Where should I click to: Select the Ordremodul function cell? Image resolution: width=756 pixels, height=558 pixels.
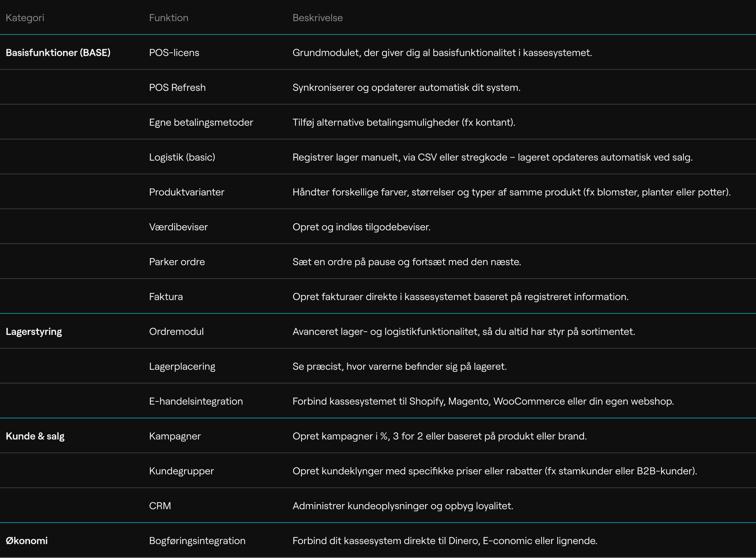pyautogui.click(x=176, y=332)
